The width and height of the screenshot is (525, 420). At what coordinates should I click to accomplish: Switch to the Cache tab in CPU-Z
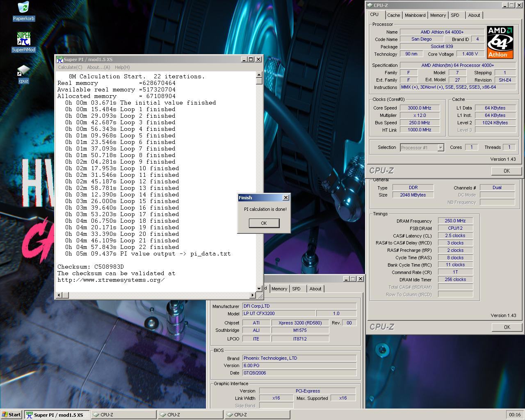point(393,15)
